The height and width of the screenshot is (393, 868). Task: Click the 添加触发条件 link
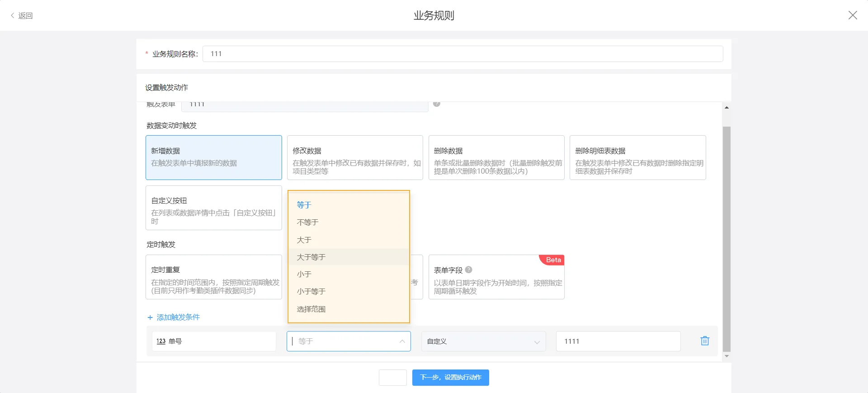(178, 317)
